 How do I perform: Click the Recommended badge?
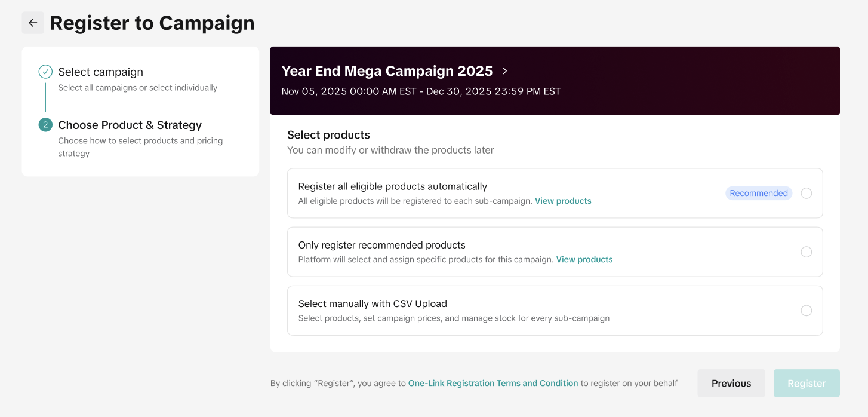(x=758, y=193)
